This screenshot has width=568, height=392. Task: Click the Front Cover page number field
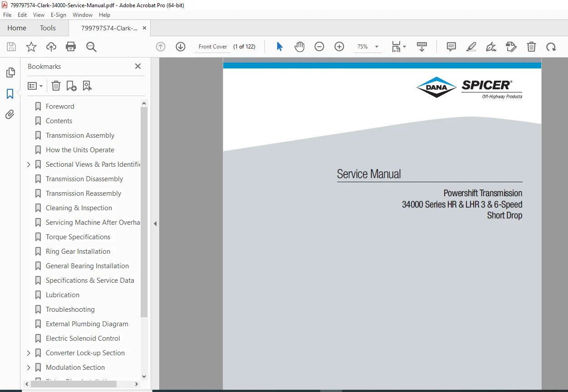click(213, 47)
